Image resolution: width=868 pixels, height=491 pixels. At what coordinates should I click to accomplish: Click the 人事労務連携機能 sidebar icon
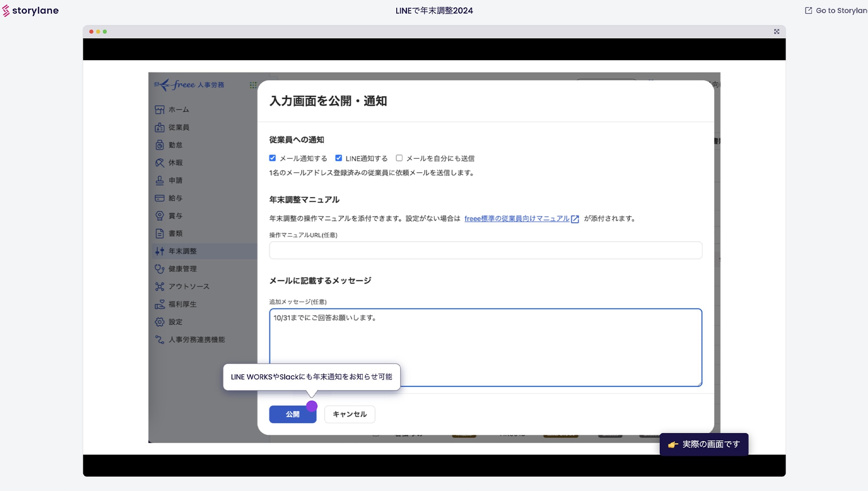[159, 340]
